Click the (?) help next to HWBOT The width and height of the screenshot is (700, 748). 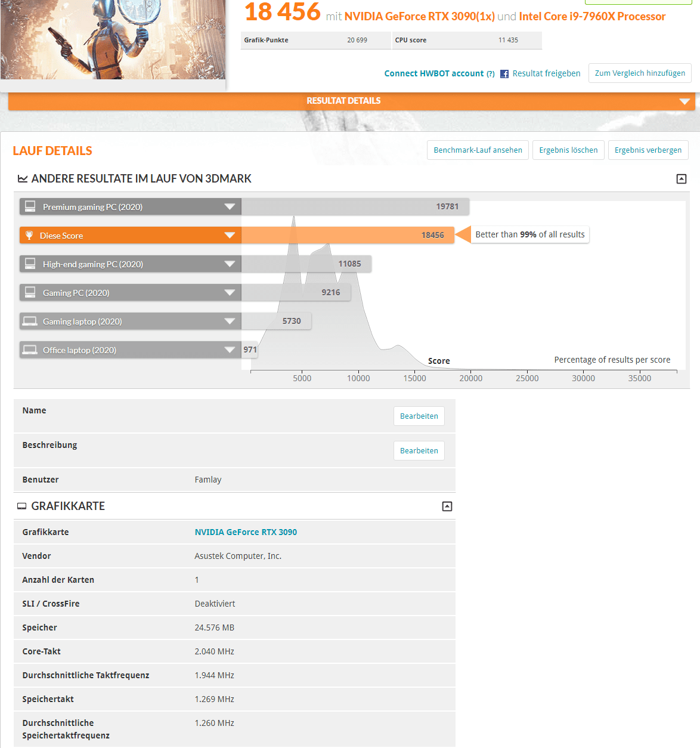point(491,74)
